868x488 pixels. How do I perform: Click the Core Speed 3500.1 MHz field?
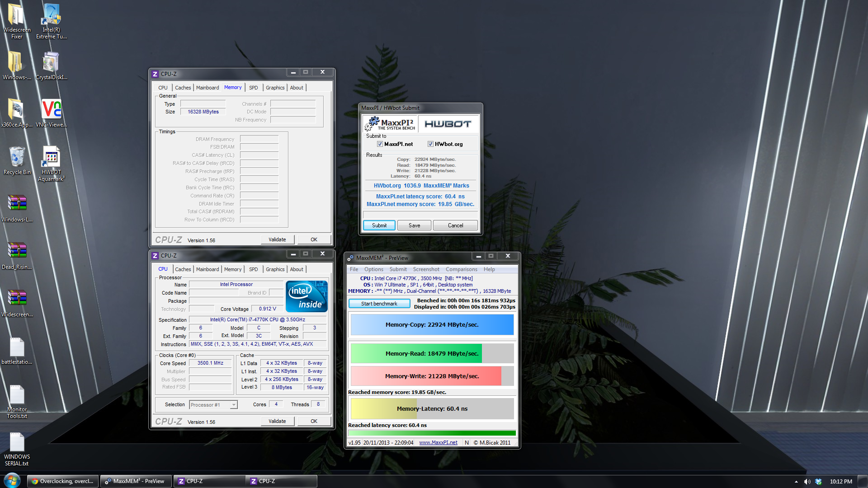click(x=210, y=363)
